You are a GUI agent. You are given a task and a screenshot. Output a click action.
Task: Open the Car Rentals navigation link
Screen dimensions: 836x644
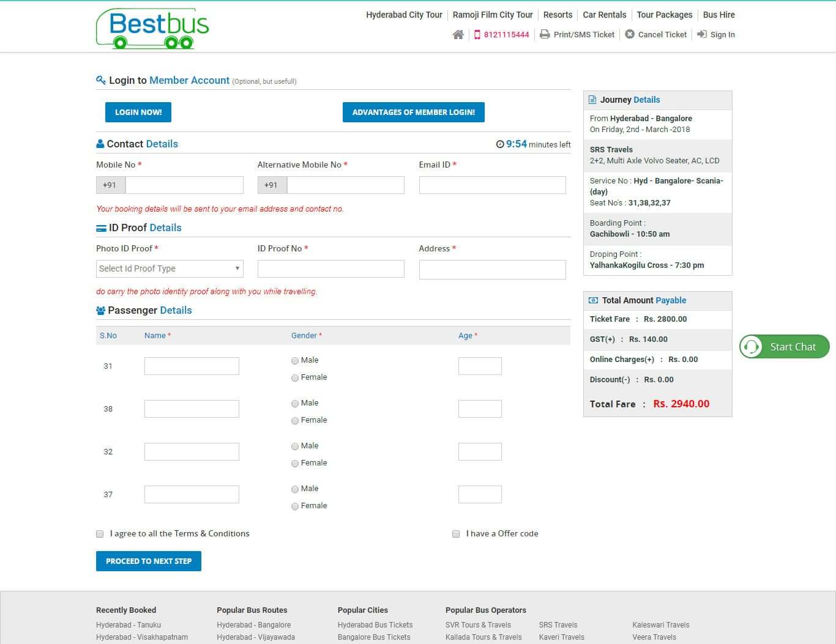tap(605, 15)
